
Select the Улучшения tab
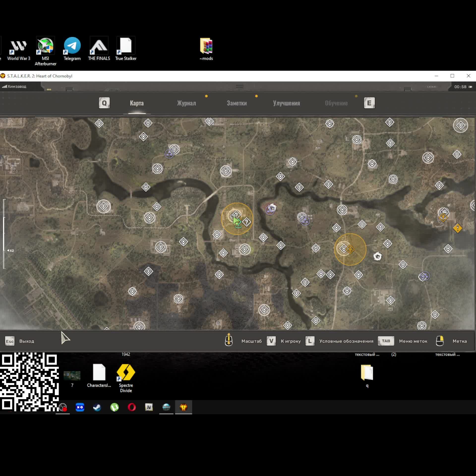tap(286, 103)
